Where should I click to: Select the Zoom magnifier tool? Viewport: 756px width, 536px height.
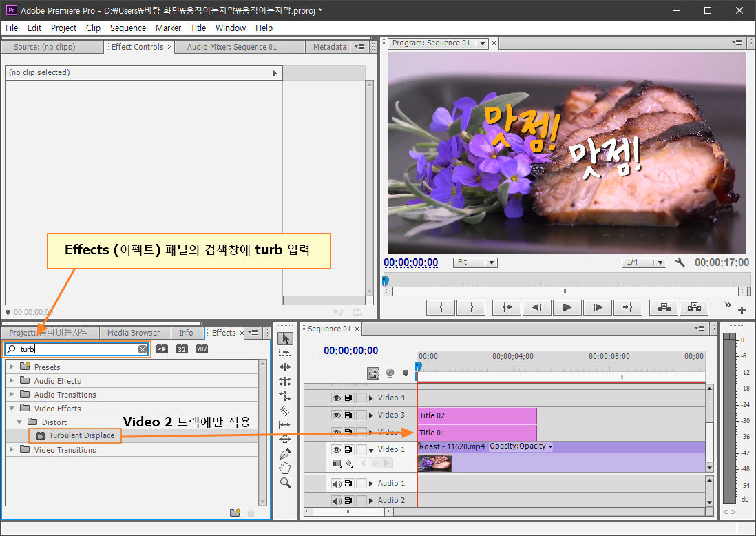coord(285,482)
